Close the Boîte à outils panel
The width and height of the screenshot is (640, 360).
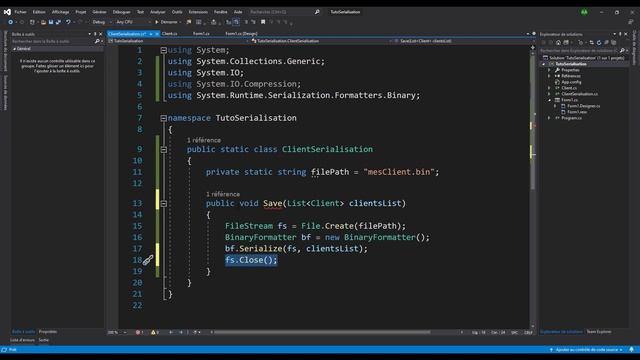101,34
